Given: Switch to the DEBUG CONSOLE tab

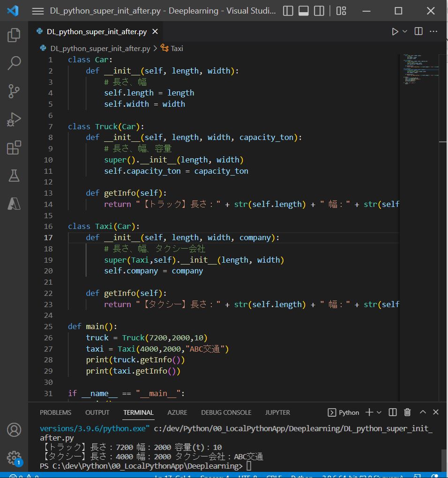Looking at the screenshot, I should [226, 412].
